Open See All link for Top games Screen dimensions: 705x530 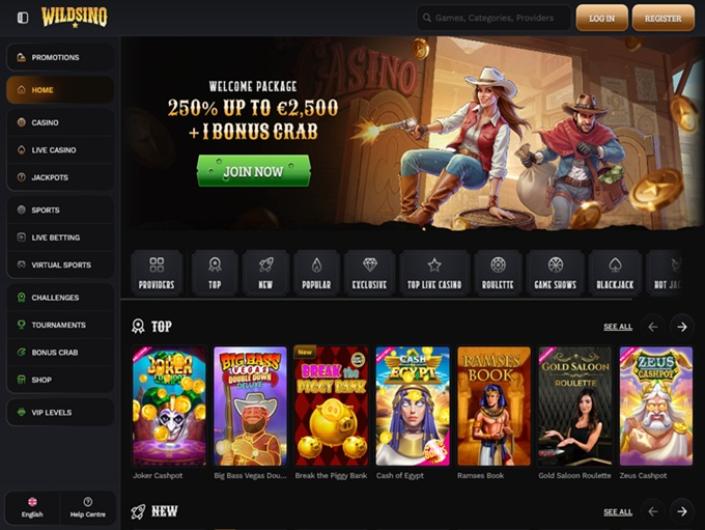pos(617,327)
